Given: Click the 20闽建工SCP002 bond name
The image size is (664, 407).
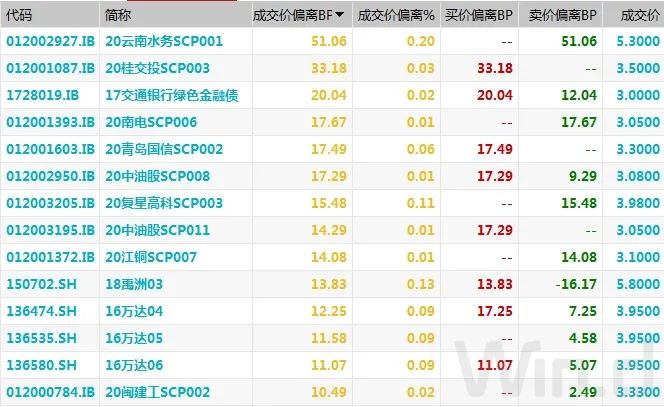Looking at the screenshot, I should (158, 392).
